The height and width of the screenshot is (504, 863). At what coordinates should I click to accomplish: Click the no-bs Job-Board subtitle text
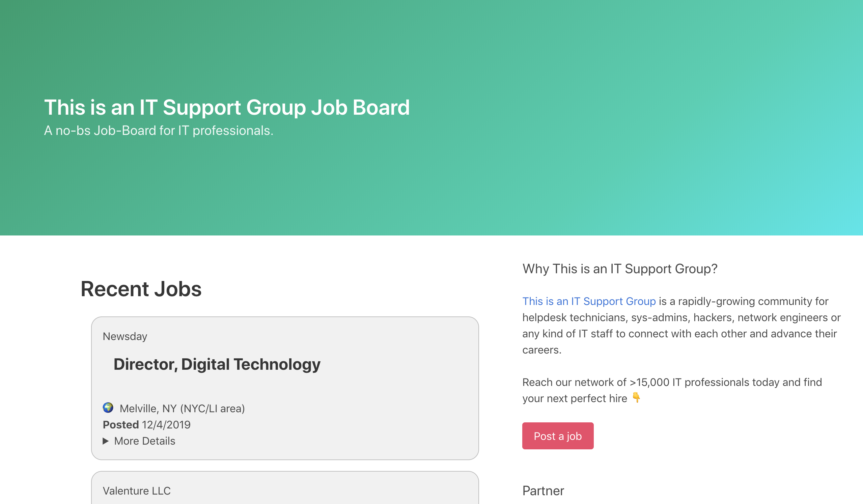pyautogui.click(x=158, y=131)
